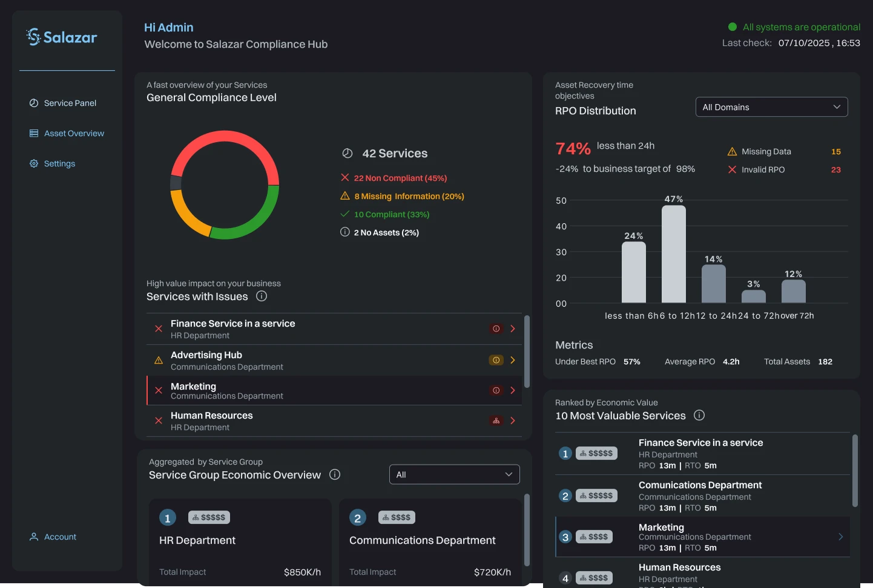Screen dimensions: 873x588
Task: Click the hierarchy badge on Human Resources row
Action: tap(496, 421)
